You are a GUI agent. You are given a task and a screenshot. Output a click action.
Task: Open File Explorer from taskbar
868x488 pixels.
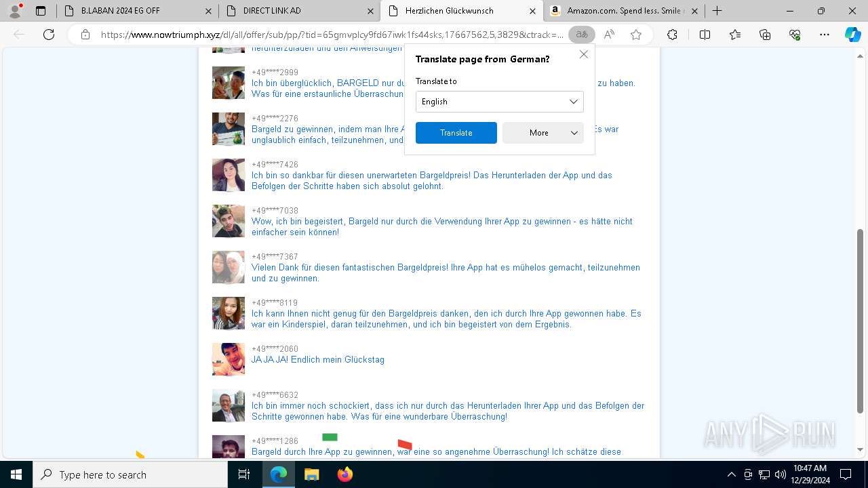pos(311,474)
